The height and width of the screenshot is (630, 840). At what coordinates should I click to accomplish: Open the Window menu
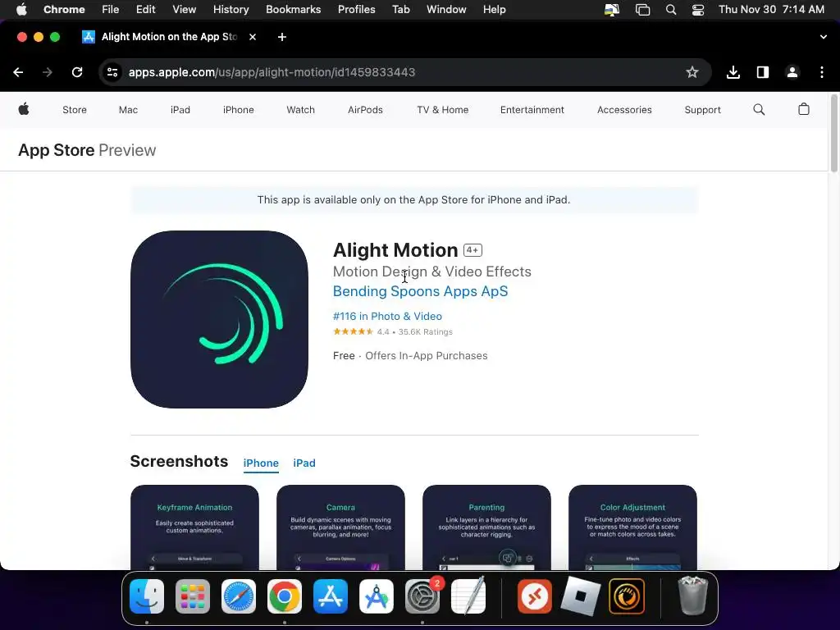pos(446,10)
